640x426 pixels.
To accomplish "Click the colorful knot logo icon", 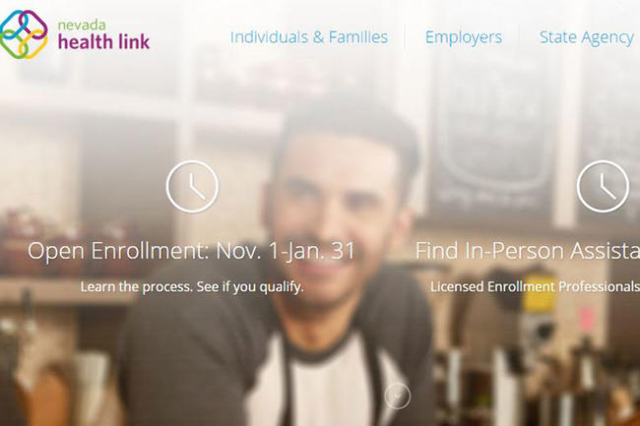I will tap(23, 35).
